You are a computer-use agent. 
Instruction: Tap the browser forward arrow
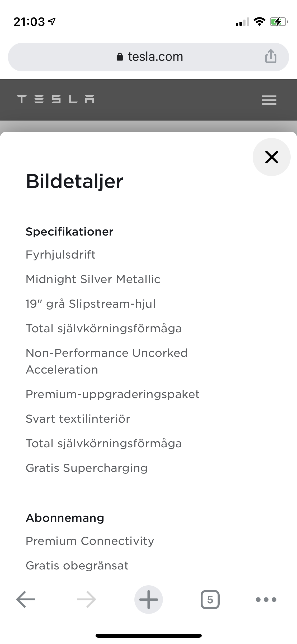pyautogui.click(x=87, y=599)
